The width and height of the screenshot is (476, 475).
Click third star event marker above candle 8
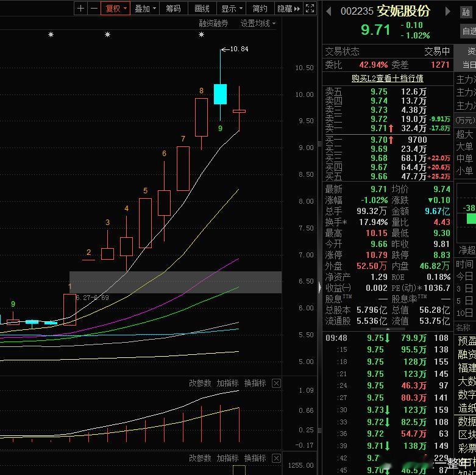201,35
